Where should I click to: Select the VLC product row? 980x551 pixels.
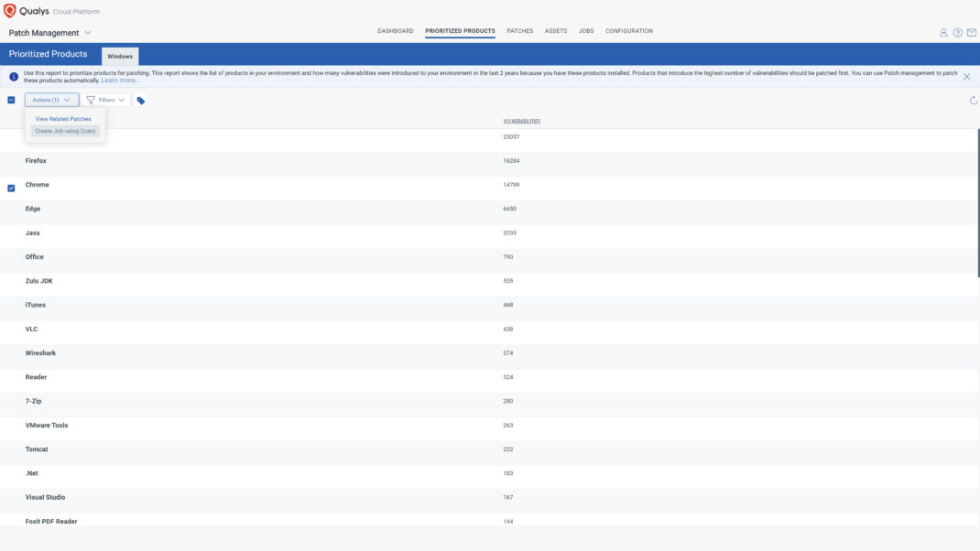(x=489, y=333)
